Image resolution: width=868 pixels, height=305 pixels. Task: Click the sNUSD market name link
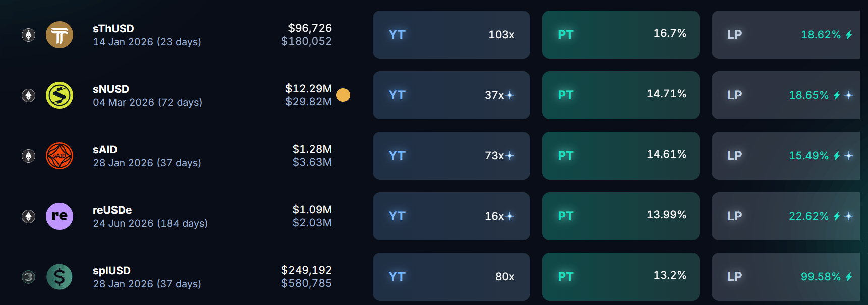[111, 89]
